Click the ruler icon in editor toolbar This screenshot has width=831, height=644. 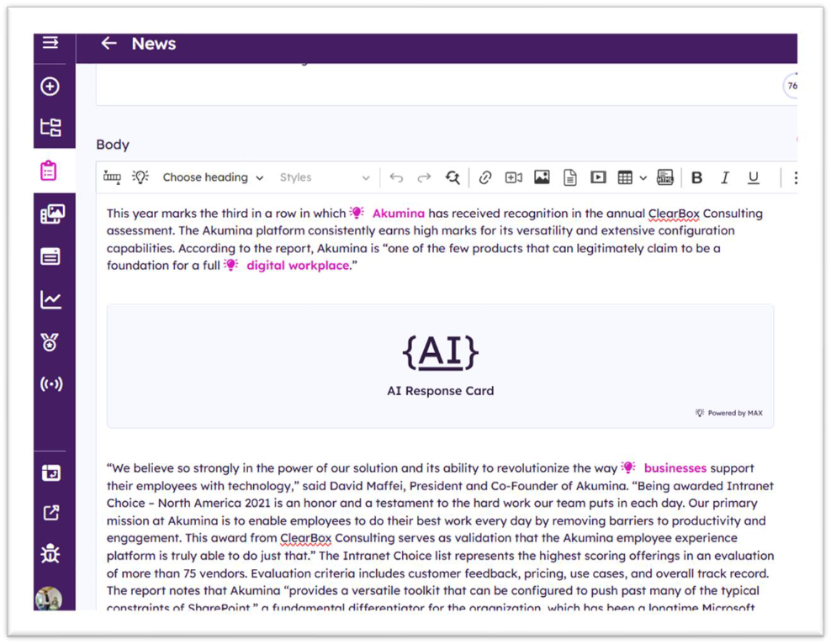[112, 177]
